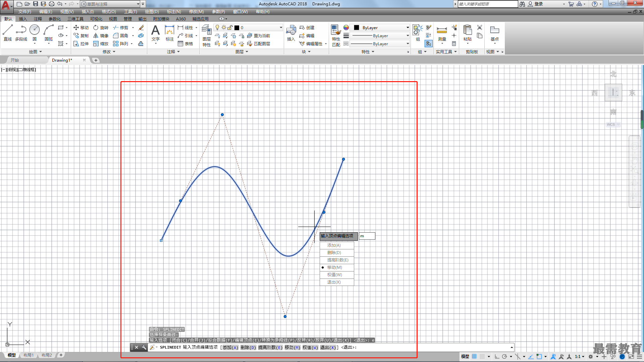644x362 pixels.
Task: Choose 删除(D) in the vertex edit popup
Action: (337, 253)
